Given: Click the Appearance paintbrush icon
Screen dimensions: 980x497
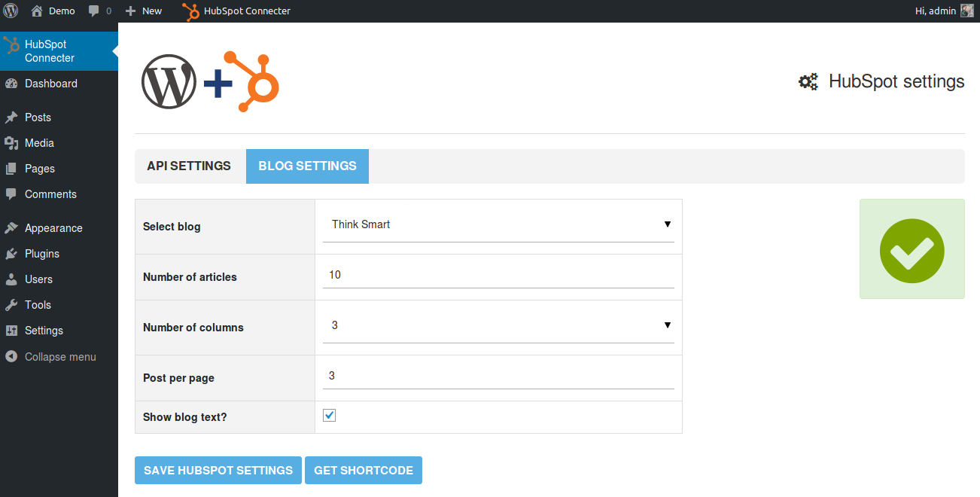Looking at the screenshot, I should click(11, 228).
